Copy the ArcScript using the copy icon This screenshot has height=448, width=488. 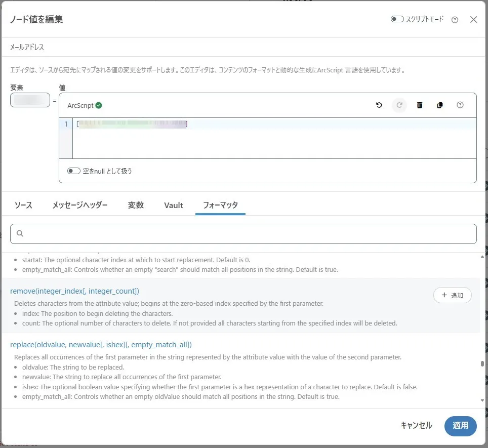(440, 105)
